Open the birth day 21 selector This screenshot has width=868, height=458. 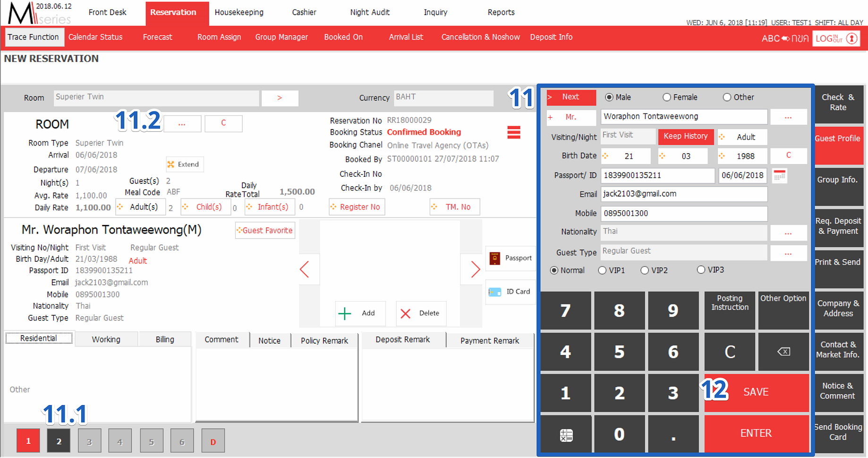tap(625, 156)
